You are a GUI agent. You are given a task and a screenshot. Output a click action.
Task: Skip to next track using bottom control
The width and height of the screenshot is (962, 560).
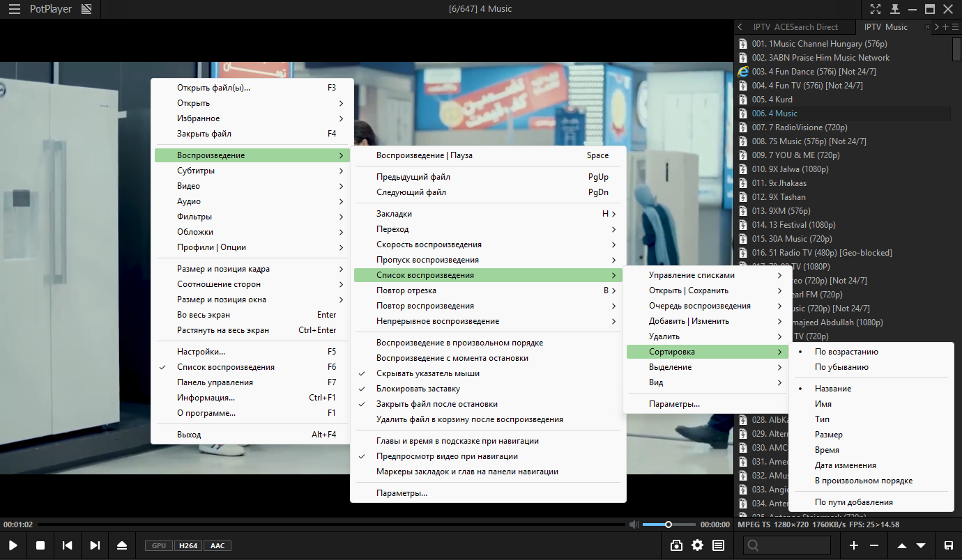pyautogui.click(x=95, y=545)
